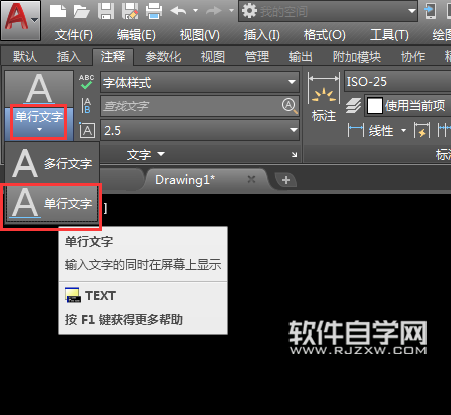Open the 工具(T) menu
451x415 pixels.
(389, 35)
